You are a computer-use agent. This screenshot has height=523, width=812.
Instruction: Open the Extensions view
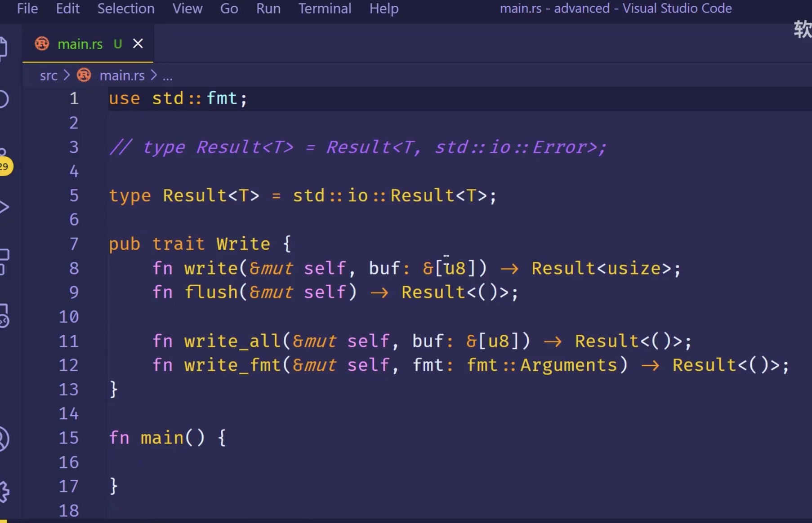[x=4, y=261]
